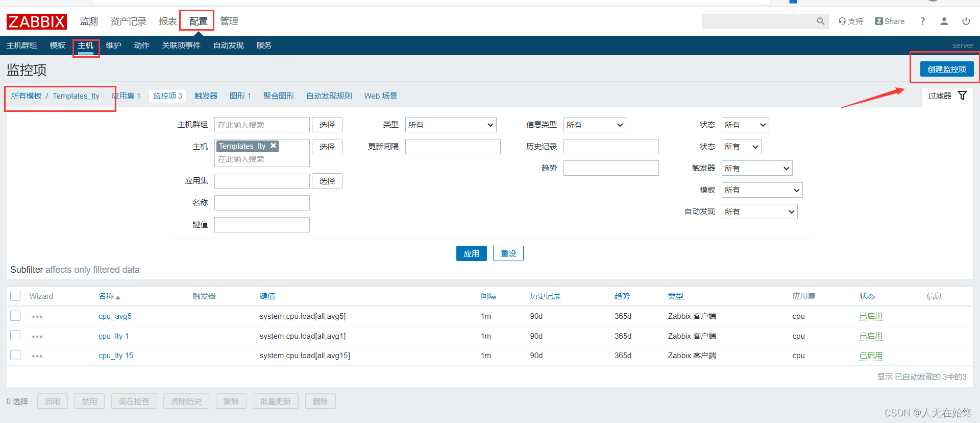Remove the Templates_lty host tag
Image resolution: width=980 pixels, height=423 pixels.
[274, 146]
